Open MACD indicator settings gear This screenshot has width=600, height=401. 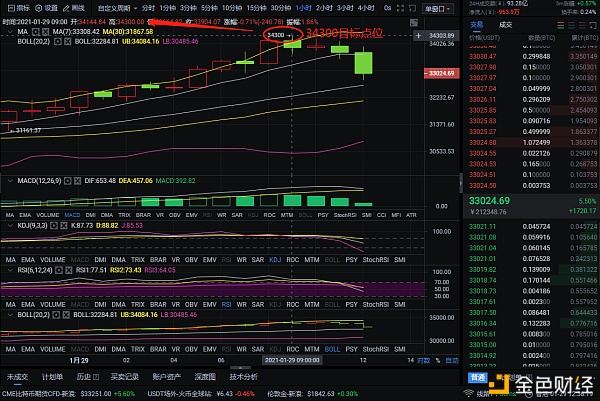point(67,181)
